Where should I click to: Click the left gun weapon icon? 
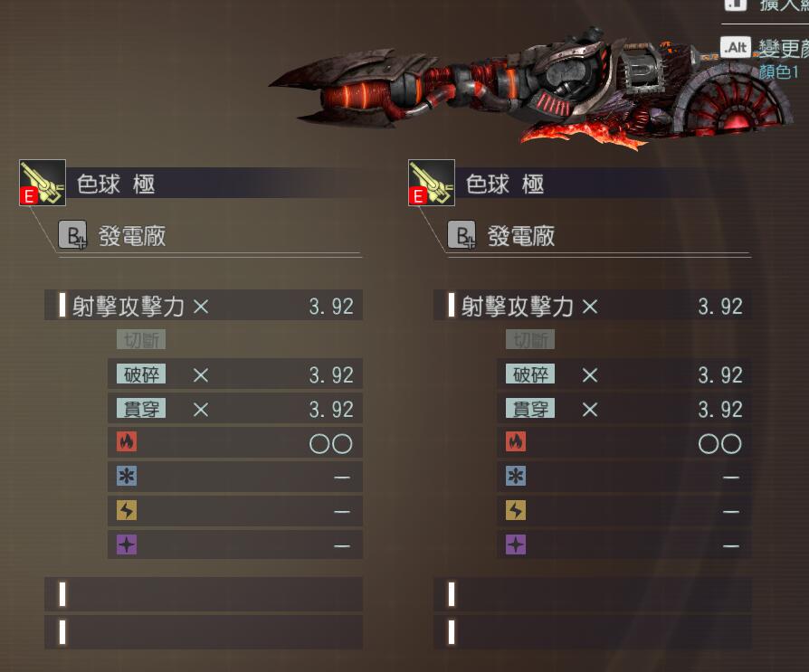point(43,183)
